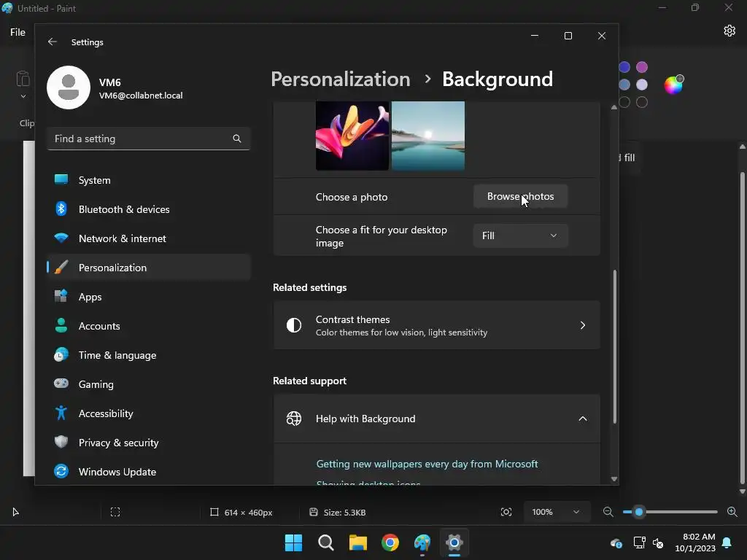Image resolution: width=747 pixels, height=560 pixels.
Task: Open the Fill fit dropdown
Action: point(520,236)
